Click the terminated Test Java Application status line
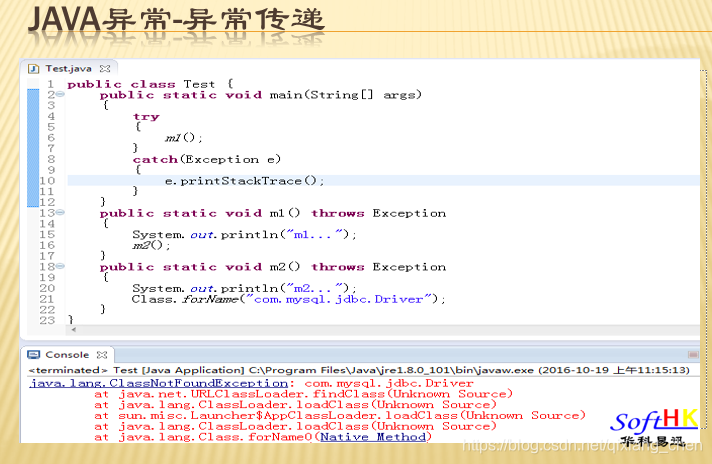 tap(359, 370)
